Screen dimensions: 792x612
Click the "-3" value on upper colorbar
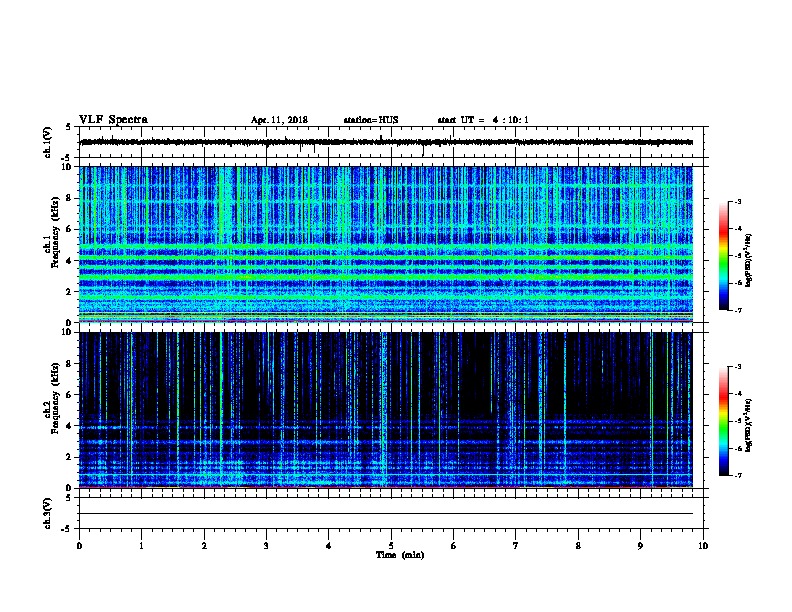tap(738, 201)
